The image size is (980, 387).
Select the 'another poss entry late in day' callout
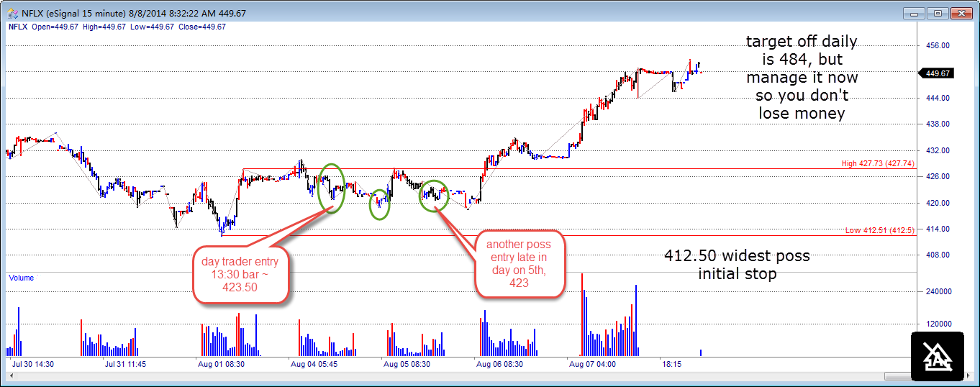coord(520,263)
